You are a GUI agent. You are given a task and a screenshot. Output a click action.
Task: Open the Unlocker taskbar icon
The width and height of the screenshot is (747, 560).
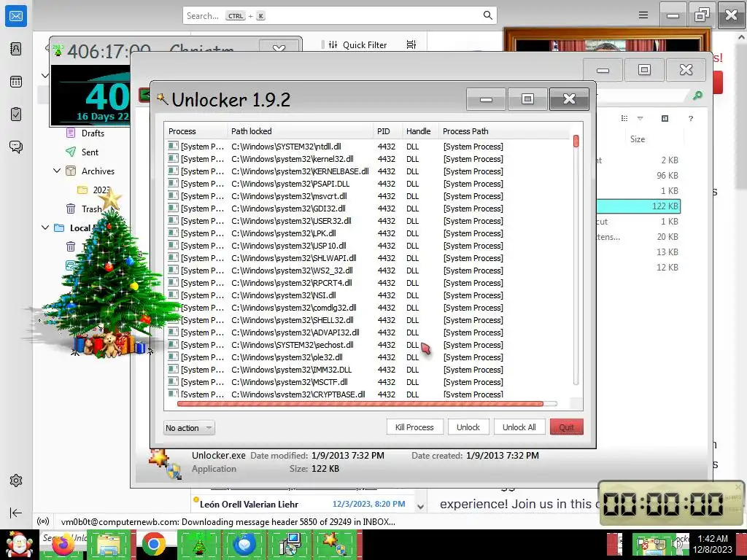[335, 544]
